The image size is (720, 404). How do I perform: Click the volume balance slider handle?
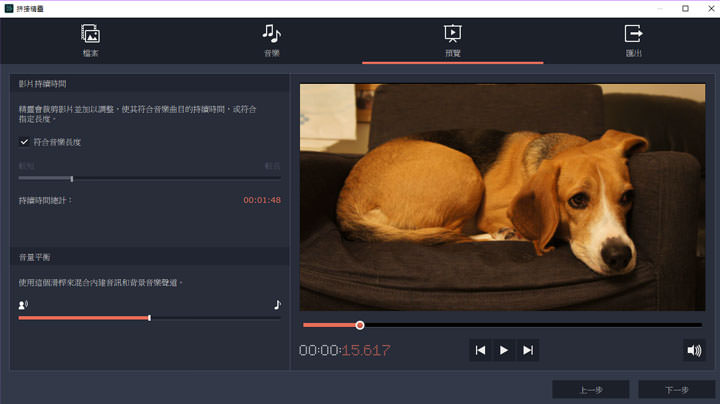coord(149,318)
